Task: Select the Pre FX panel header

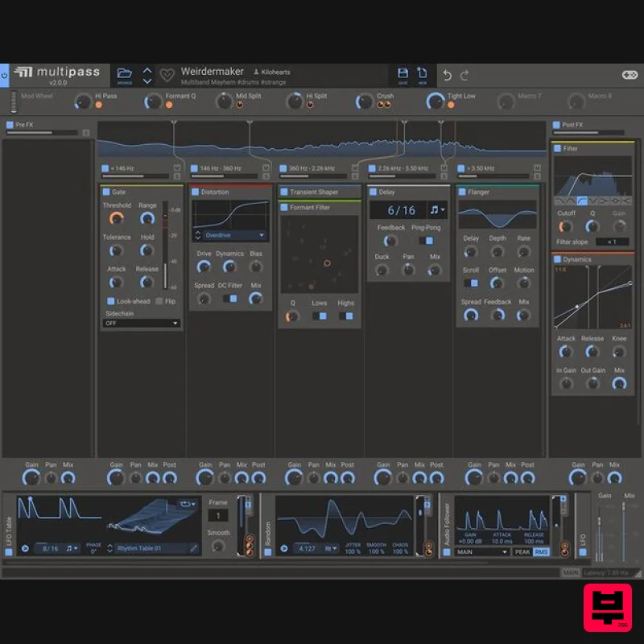Action: [x=27, y=125]
